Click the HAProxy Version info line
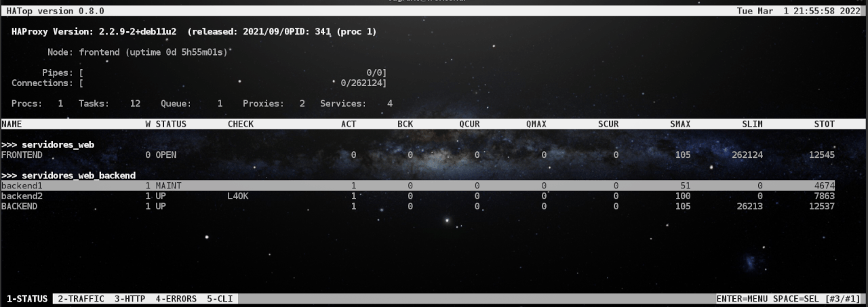868x307 pixels. coord(194,32)
